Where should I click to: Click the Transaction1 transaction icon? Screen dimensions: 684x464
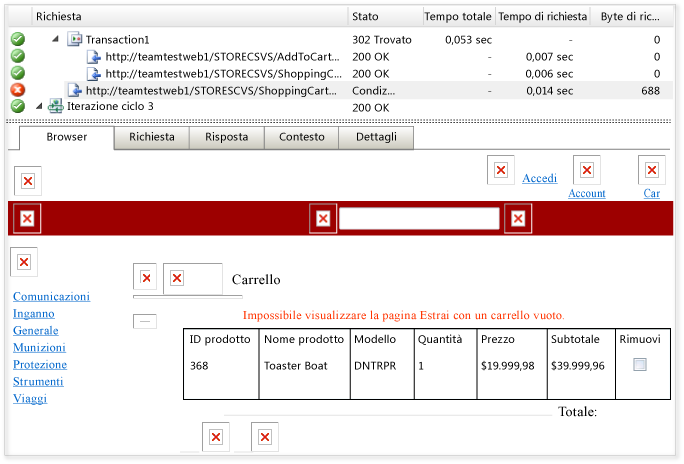coord(75,39)
